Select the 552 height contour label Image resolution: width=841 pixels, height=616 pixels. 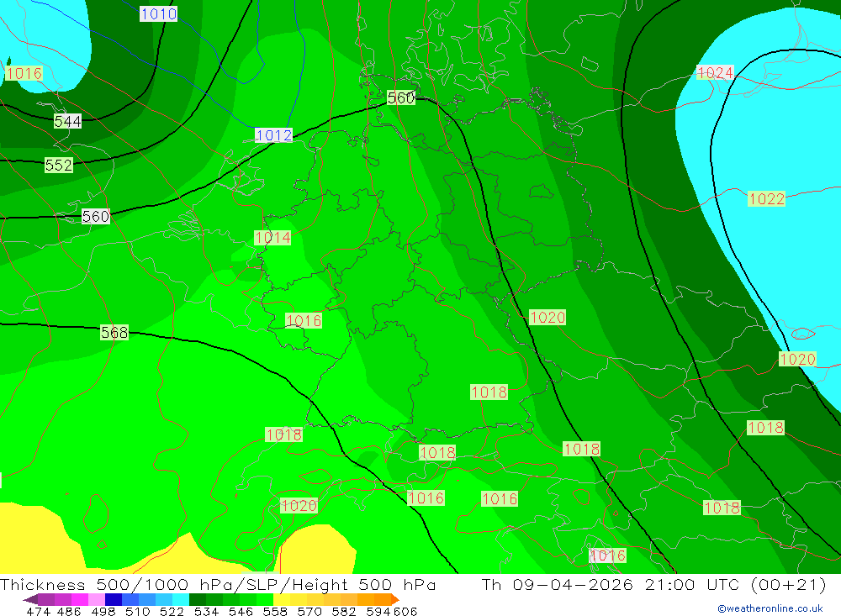coord(59,165)
